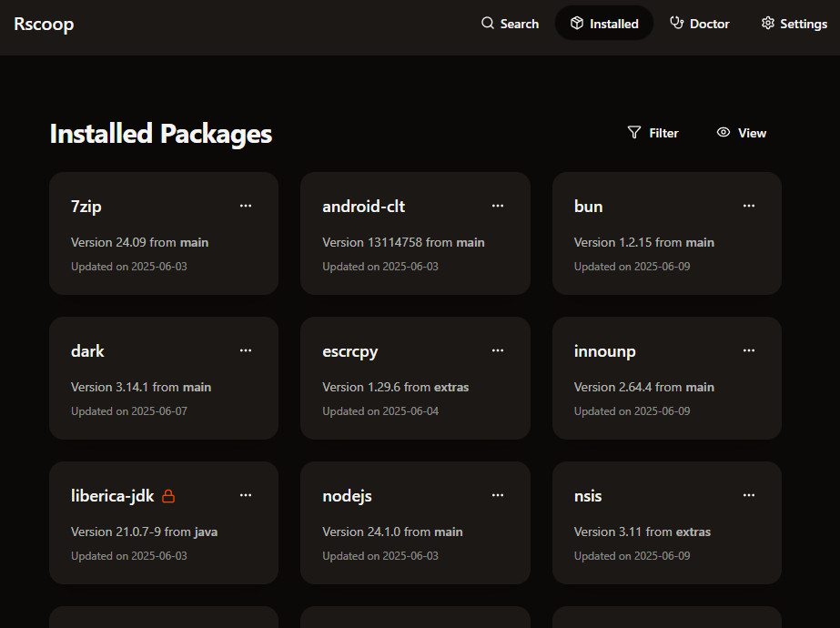Select the dark package name

(87, 351)
